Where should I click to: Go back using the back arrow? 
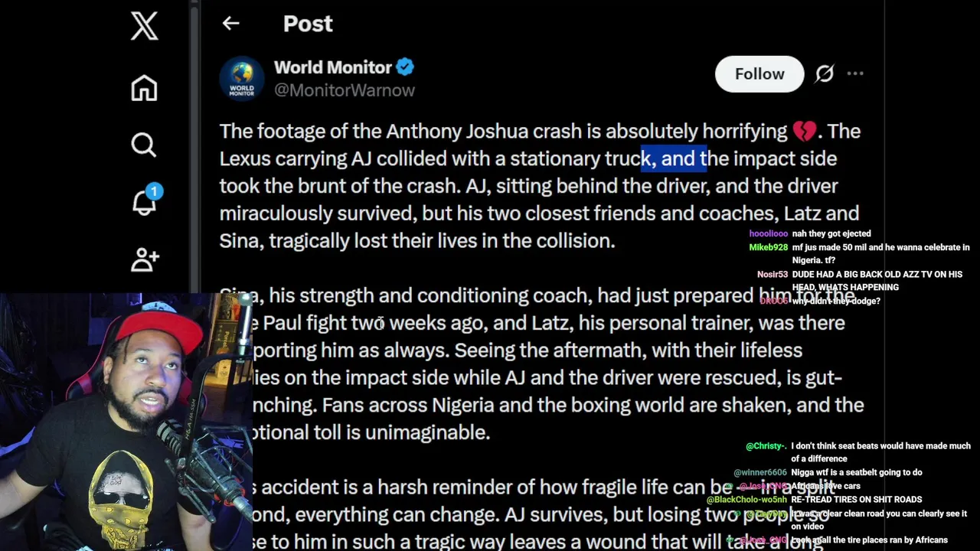(230, 24)
